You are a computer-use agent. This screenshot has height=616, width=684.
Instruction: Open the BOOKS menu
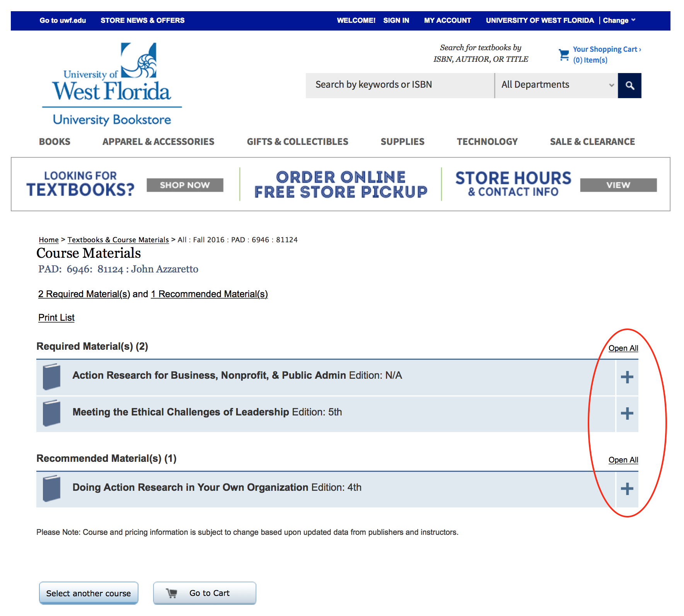coord(55,141)
